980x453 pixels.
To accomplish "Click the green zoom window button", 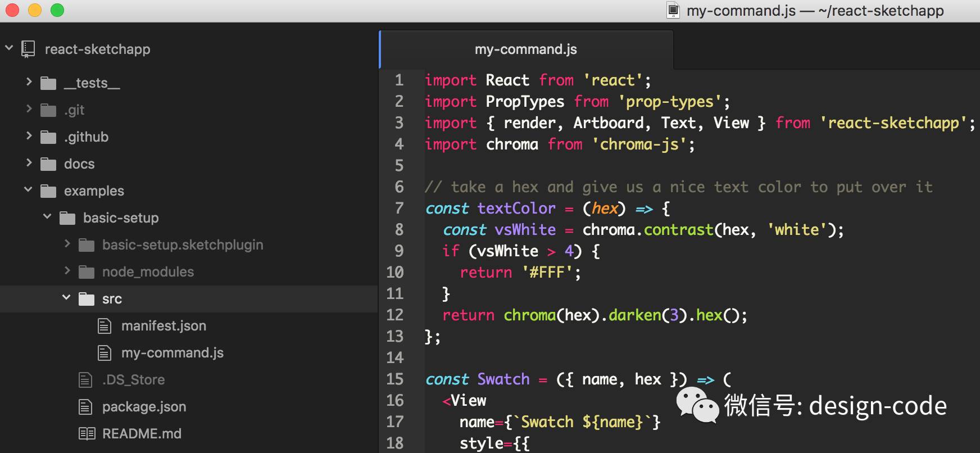I will [x=57, y=10].
